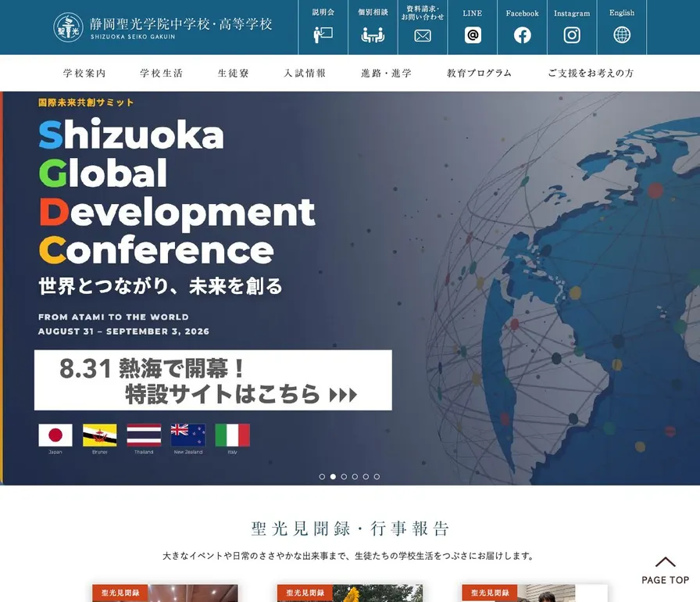
Task: Open the 説明会 presentation icon
Action: (323, 35)
